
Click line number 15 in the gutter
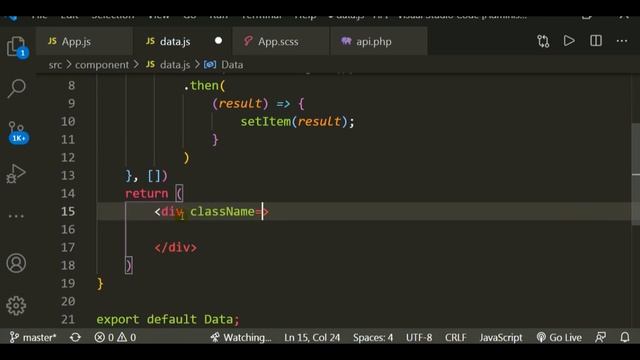[68, 211]
